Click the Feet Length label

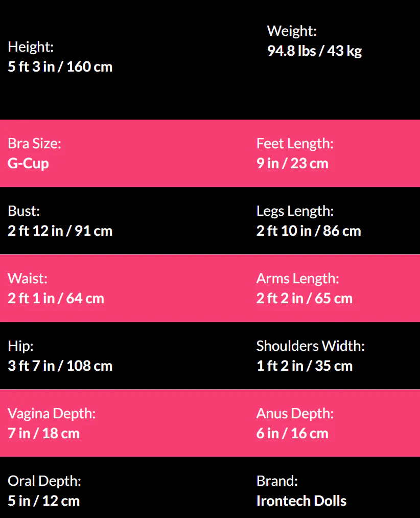295,144
